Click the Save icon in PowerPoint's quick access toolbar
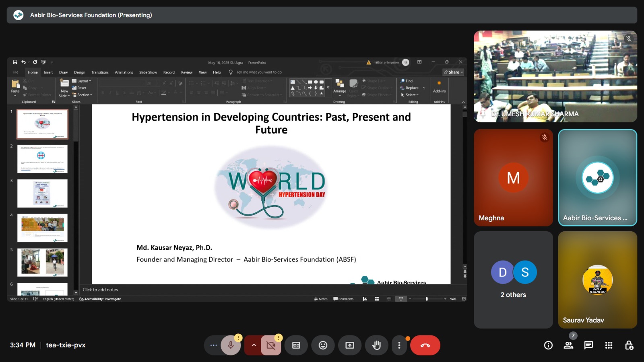The width and height of the screenshot is (644, 362). coord(15,62)
